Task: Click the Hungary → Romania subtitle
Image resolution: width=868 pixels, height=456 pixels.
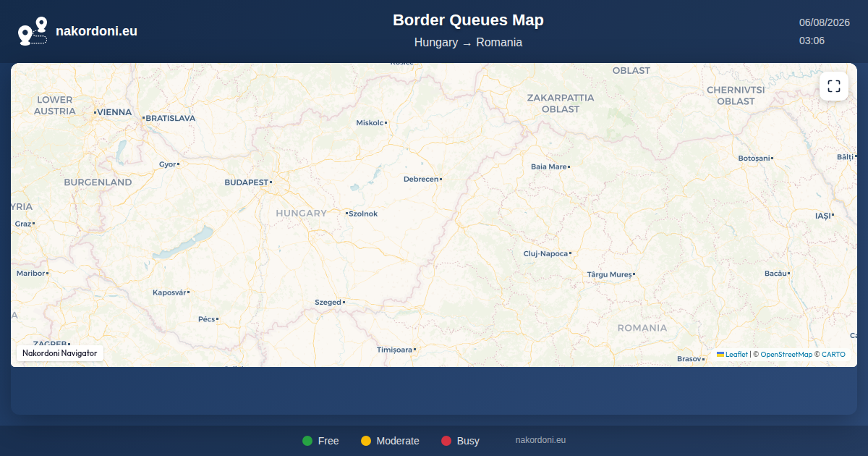Action: point(468,43)
